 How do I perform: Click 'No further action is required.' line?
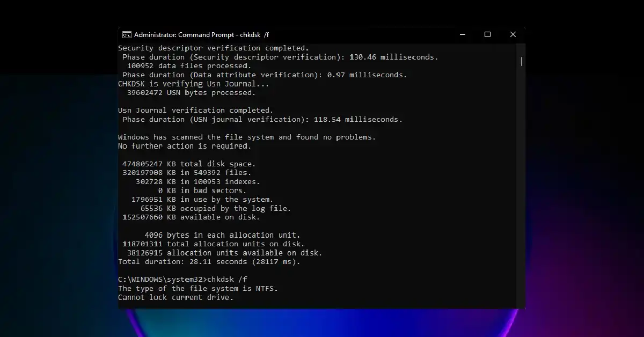pos(185,146)
